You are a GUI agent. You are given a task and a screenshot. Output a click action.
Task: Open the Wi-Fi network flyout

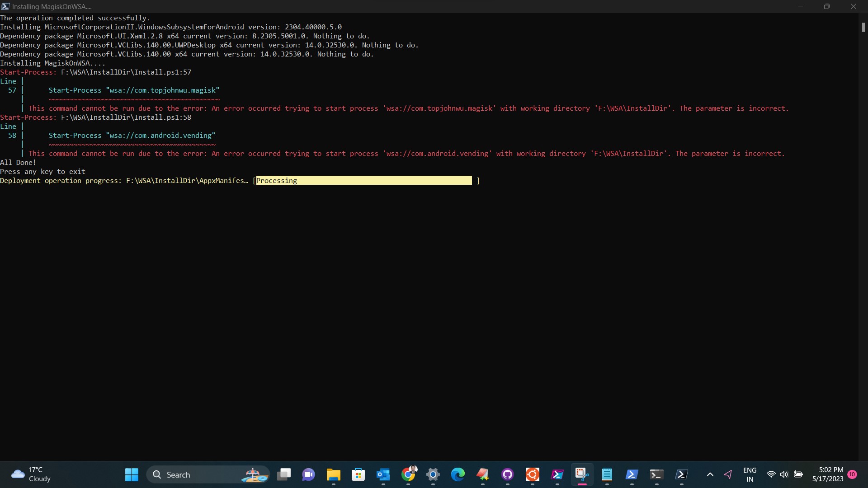(x=771, y=474)
